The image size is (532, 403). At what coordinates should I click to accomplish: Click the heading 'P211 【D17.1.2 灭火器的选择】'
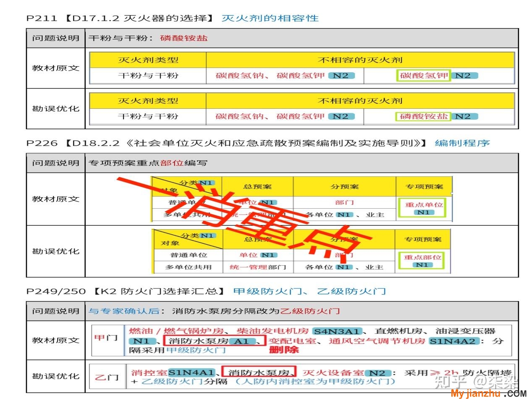[121, 18]
